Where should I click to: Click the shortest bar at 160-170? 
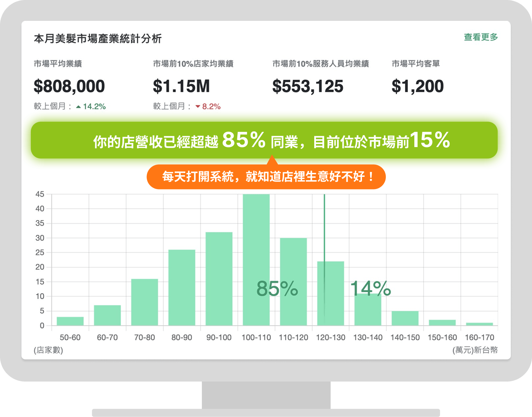coord(479,323)
